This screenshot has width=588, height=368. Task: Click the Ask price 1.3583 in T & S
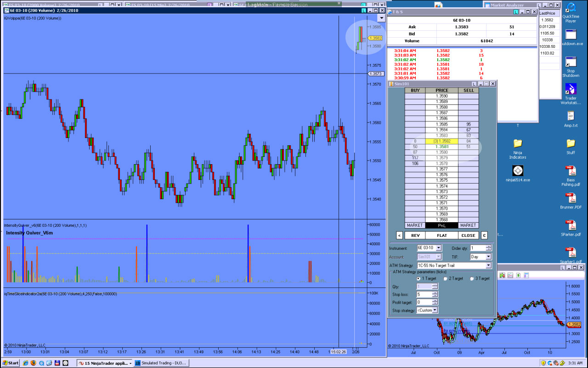(x=461, y=27)
